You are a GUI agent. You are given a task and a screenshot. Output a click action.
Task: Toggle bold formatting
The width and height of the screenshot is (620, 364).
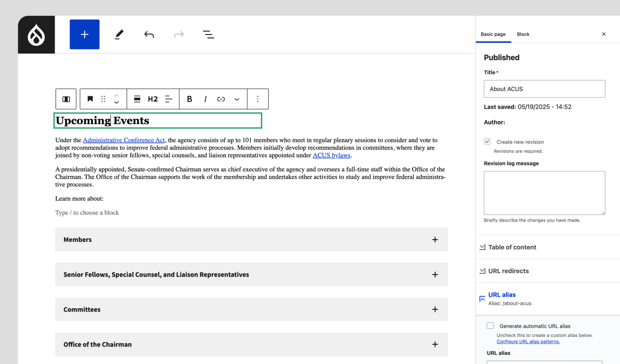coord(189,99)
